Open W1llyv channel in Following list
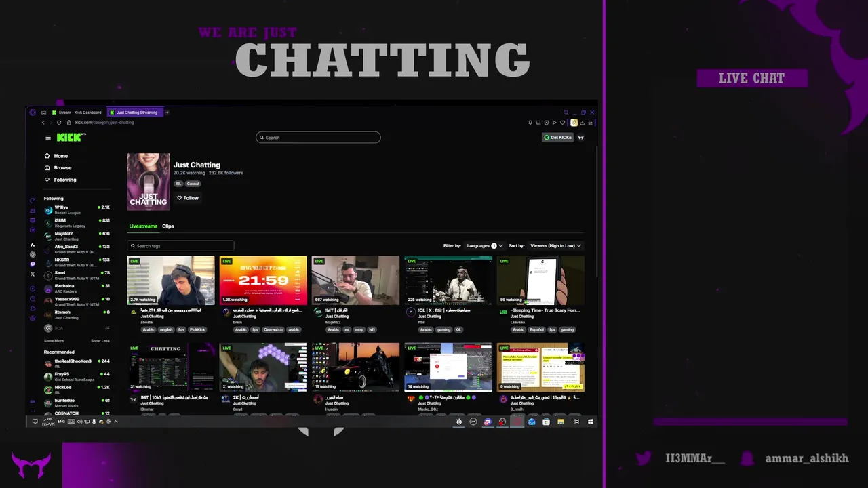The image size is (868, 488). (77, 210)
